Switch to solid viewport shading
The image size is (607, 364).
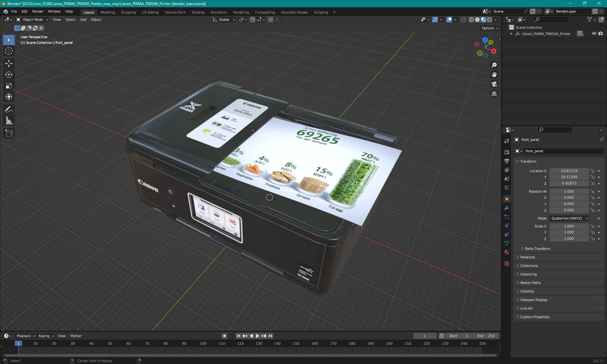pos(477,20)
